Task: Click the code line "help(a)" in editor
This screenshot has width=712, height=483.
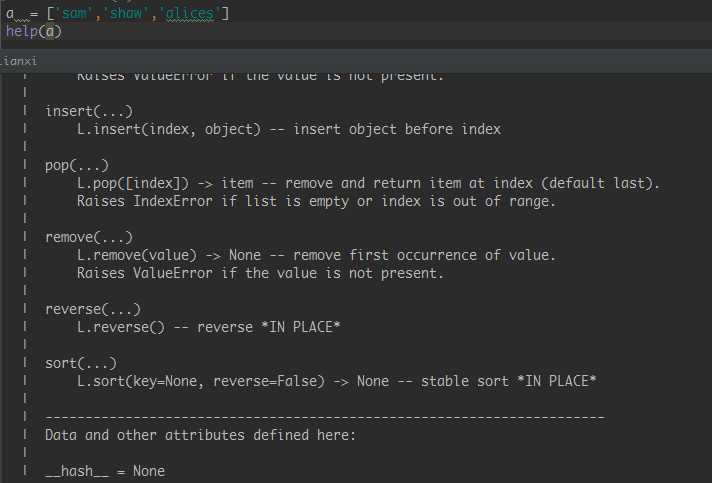Action: [34, 31]
